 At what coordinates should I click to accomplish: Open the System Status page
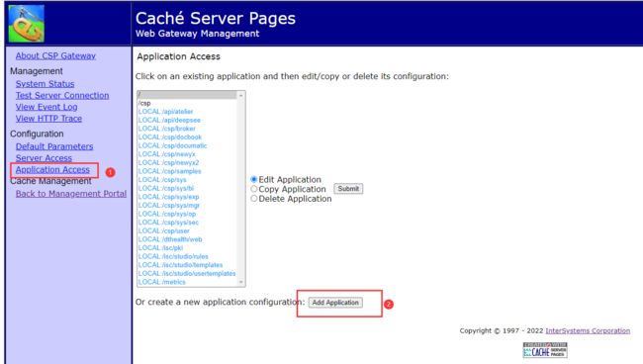pos(46,84)
